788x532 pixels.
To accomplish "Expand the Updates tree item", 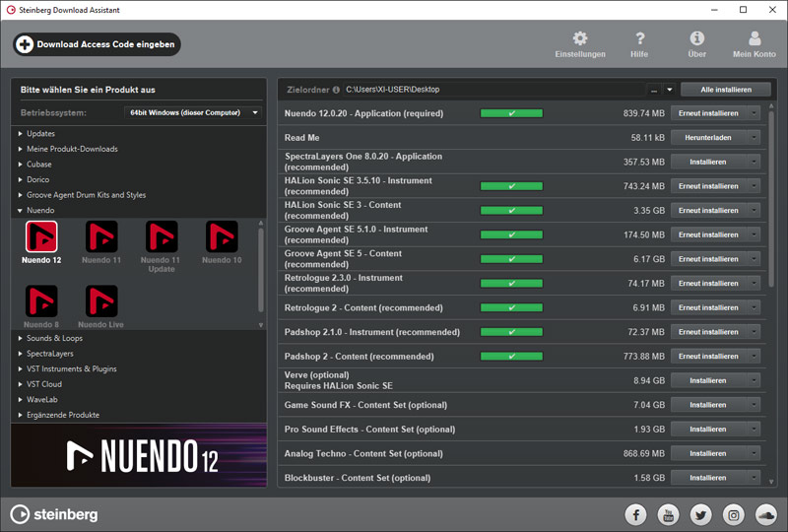I will (20, 134).
